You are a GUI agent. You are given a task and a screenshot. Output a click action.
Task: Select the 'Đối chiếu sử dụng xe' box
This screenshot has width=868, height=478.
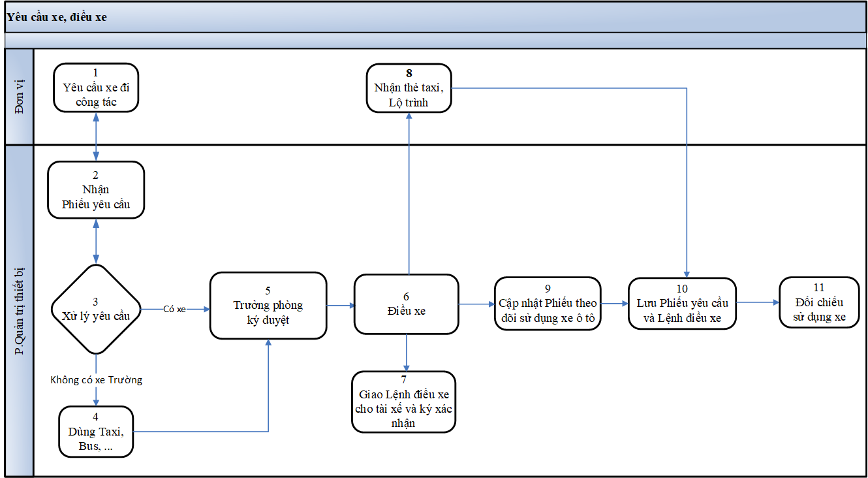[819, 302]
